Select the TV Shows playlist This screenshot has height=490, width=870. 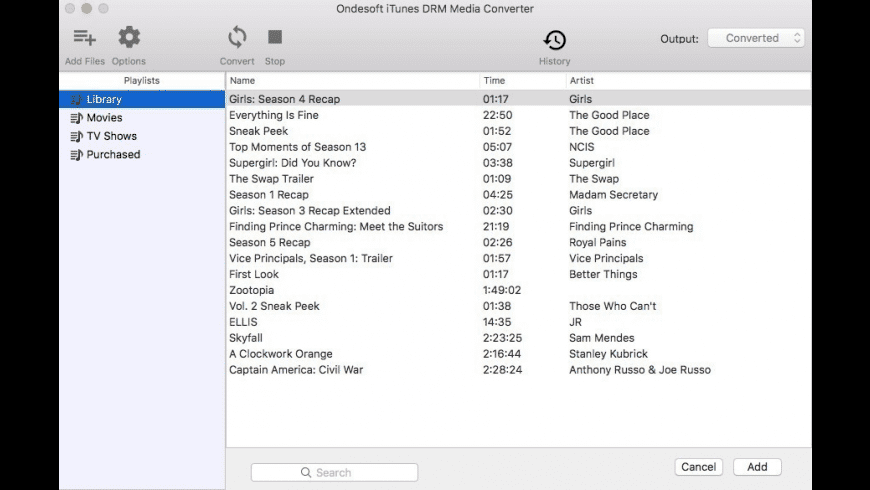pyautogui.click(x=142, y=136)
